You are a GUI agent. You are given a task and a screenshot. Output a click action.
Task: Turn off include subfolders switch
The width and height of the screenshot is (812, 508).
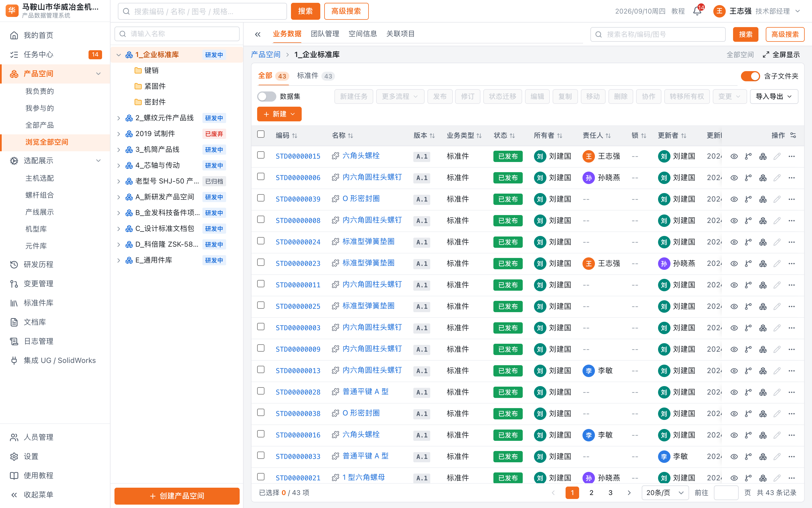[x=750, y=76]
